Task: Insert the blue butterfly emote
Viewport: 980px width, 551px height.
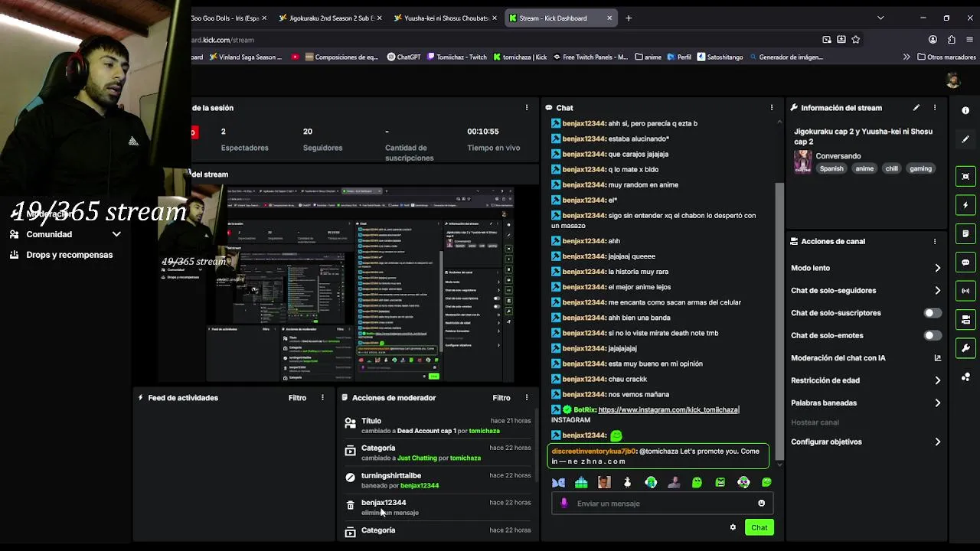Action: (x=558, y=482)
